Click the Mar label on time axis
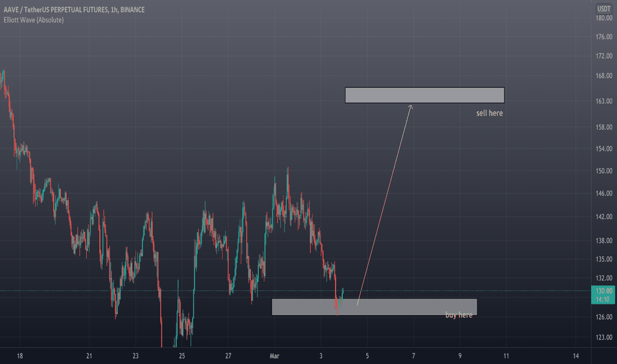This screenshot has height=364, width=617. 274,356
